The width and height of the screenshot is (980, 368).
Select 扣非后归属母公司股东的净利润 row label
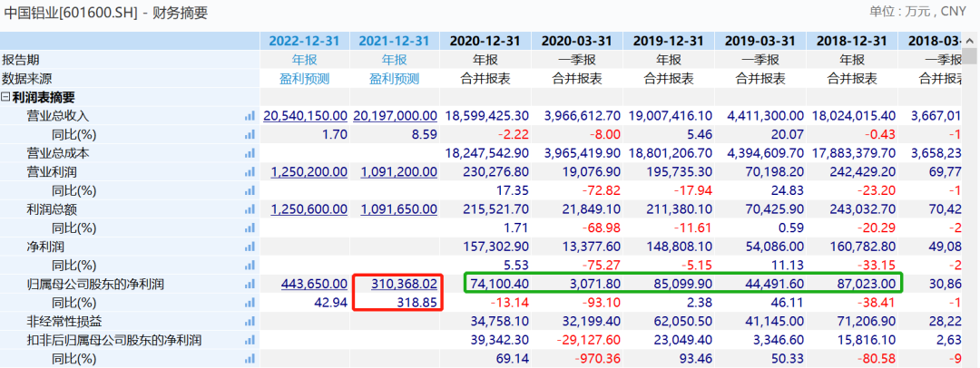tap(113, 341)
